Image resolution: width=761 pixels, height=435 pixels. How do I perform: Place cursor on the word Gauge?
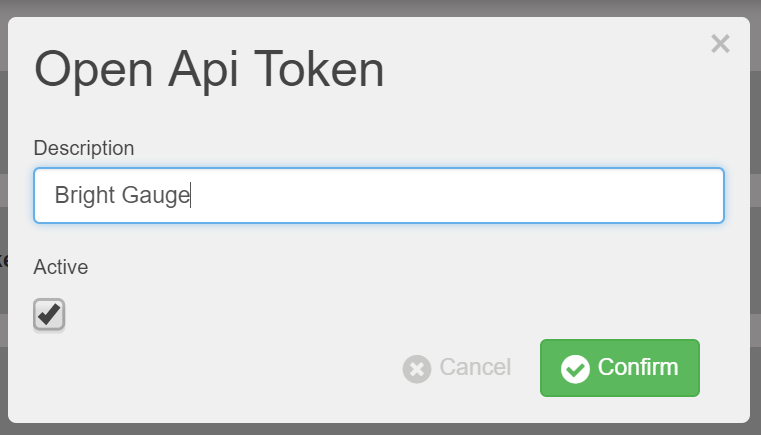[x=155, y=195]
